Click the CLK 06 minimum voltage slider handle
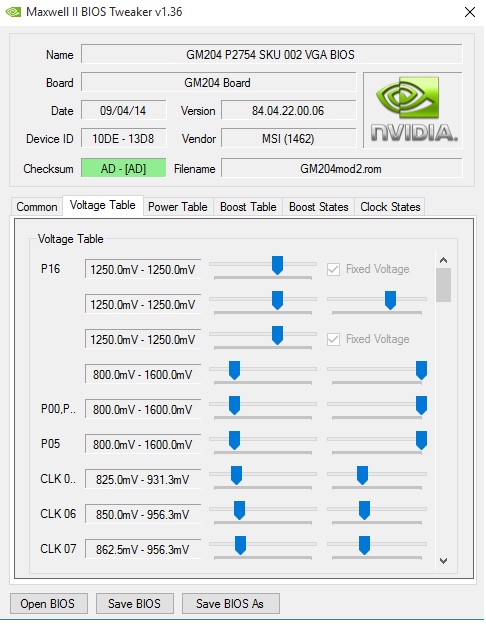Screen dimensions: 486x625 point(239,511)
